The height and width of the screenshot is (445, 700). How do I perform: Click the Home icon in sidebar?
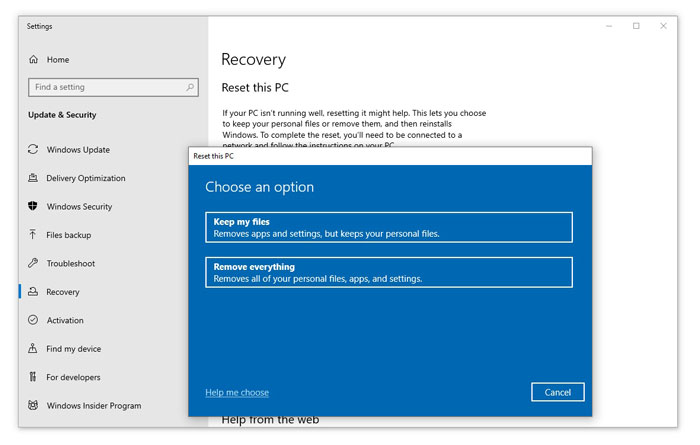point(33,60)
